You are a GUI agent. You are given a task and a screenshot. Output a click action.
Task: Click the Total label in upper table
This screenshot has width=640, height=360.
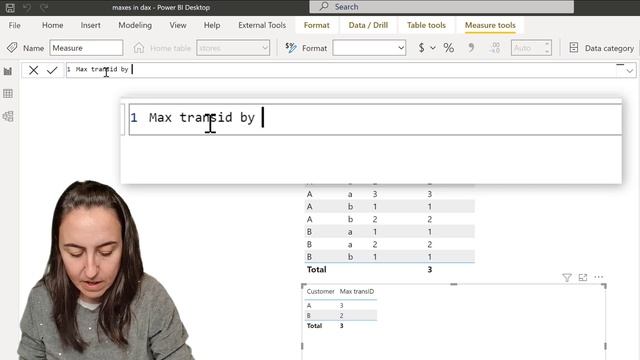pyautogui.click(x=316, y=269)
